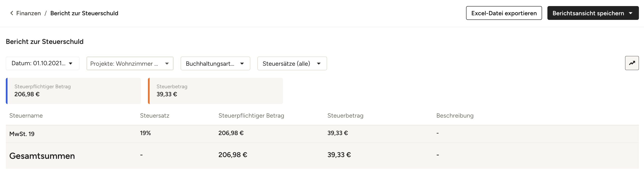Toggle the trend chart view icon
Viewport: 644px width, 193px height.
point(631,63)
